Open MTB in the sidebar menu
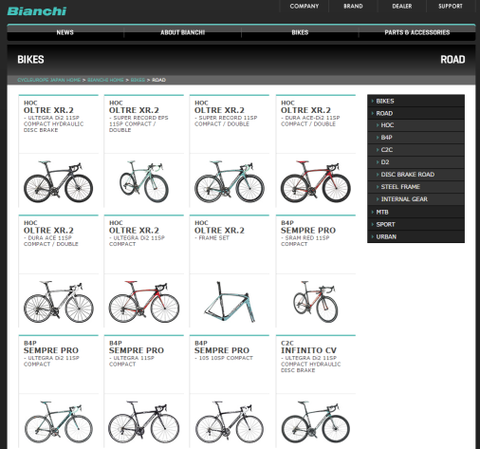Image resolution: width=480 pixels, height=449 pixels. tap(416, 212)
